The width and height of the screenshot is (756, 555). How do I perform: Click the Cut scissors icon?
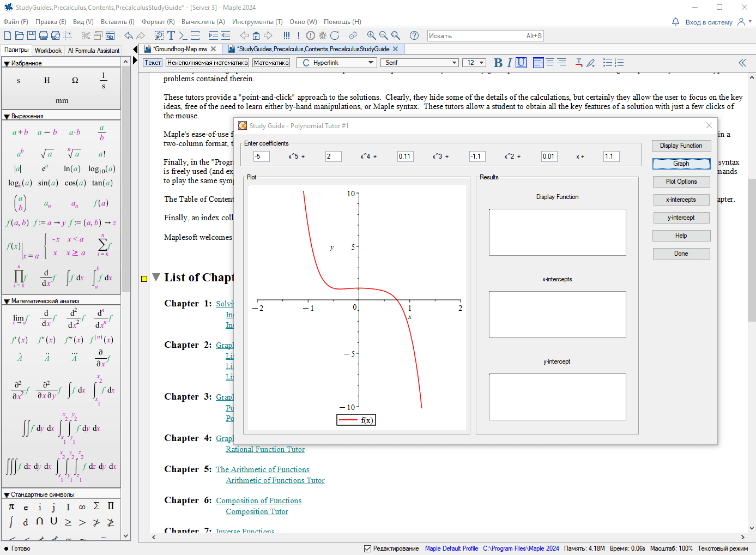[86, 35]
